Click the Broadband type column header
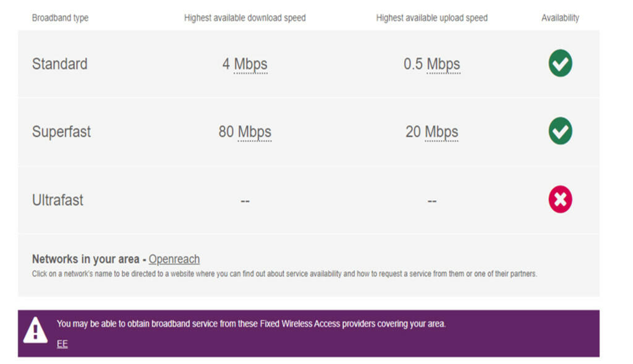The image size is (633, 364). coord(60,18)
